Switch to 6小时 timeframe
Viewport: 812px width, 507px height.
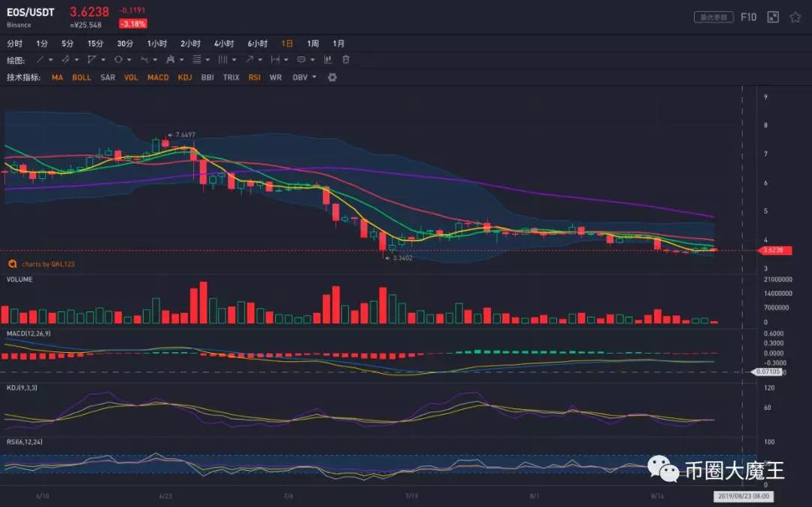pos(257,44)
